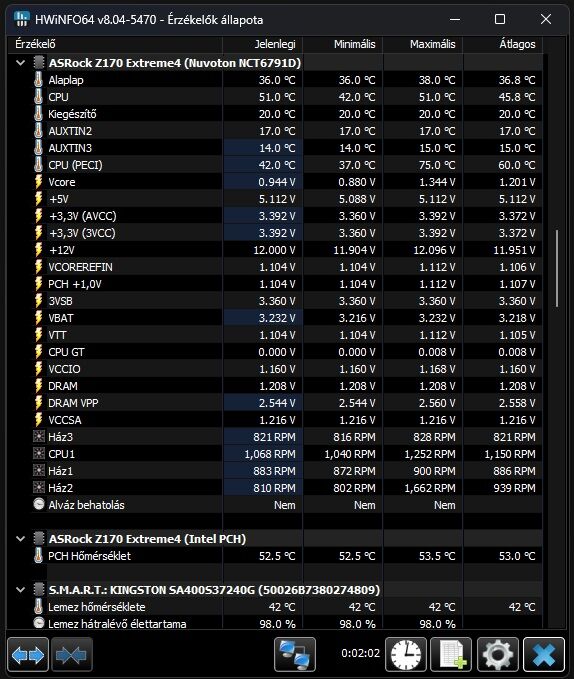Click the 53.0 °C average PCH temperature
The height and width of the screenshot is (679, 574).
(517, 556)
